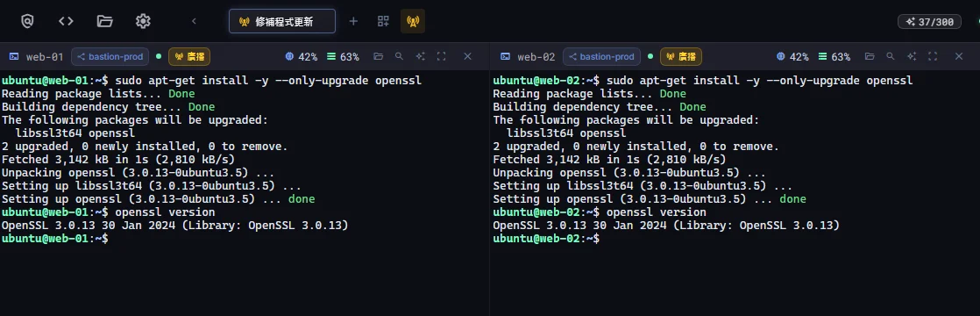Click 'openssl version' command in web-01 terminal
The image size is (980, 316).
pos(165,212)
